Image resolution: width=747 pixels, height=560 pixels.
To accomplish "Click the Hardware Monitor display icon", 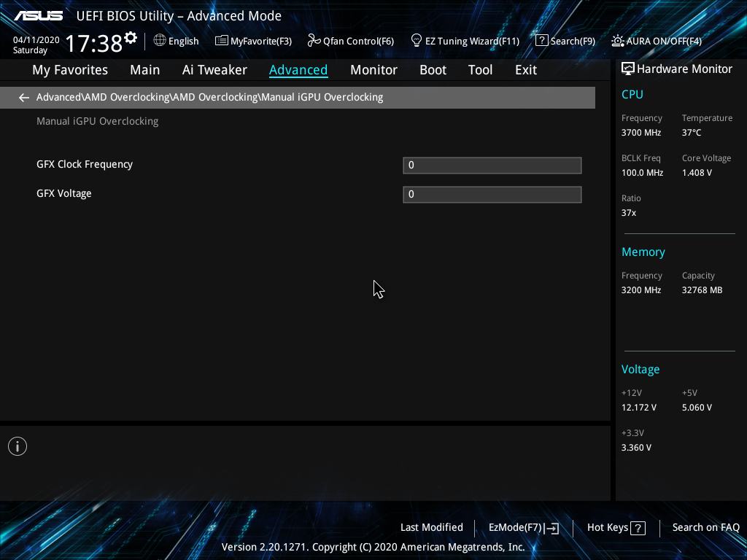I will tap(628, 69).
